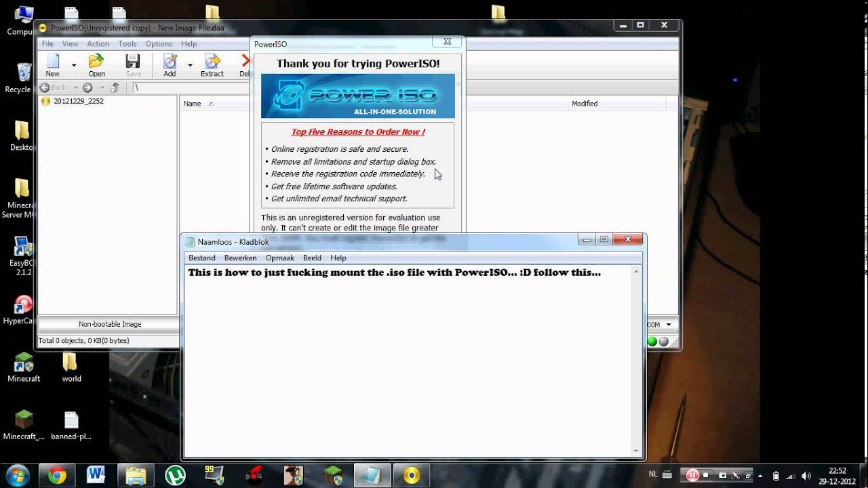Close the PowerISO trial dialog
The width and height of the screenshot is (868, 488).
(448, 42)
